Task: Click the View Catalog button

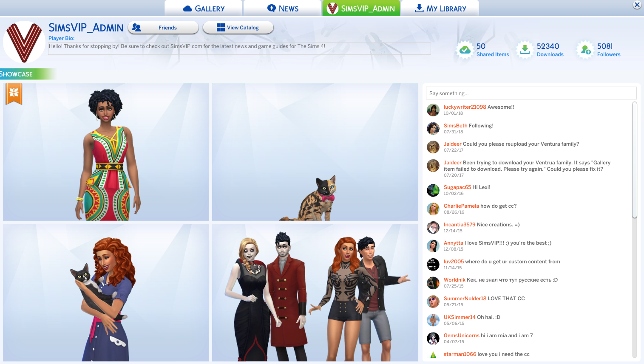Action: coord(238,28)
